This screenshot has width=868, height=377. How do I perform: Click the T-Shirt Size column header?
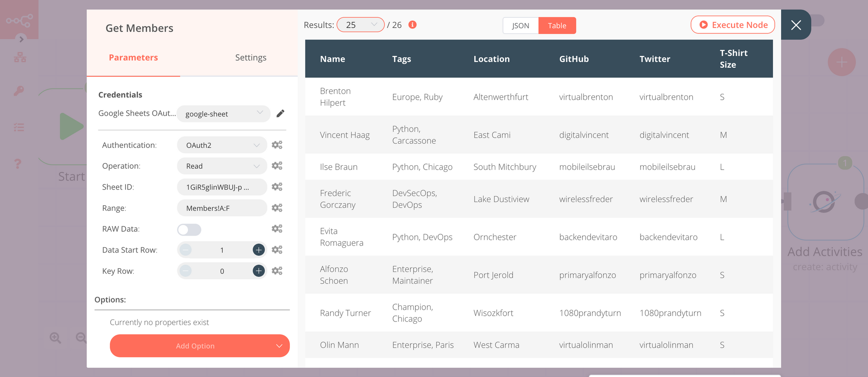[733, 59]
